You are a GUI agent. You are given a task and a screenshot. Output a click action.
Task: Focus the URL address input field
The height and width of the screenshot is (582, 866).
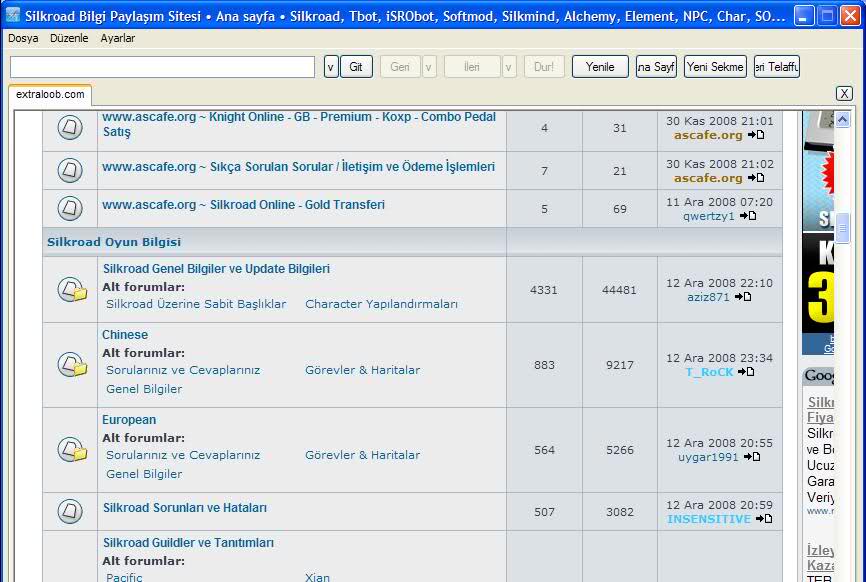[x=162, y=67]
